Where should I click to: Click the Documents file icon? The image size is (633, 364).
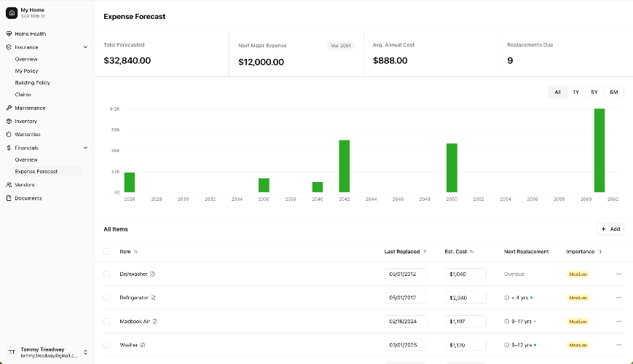point(9,198)
